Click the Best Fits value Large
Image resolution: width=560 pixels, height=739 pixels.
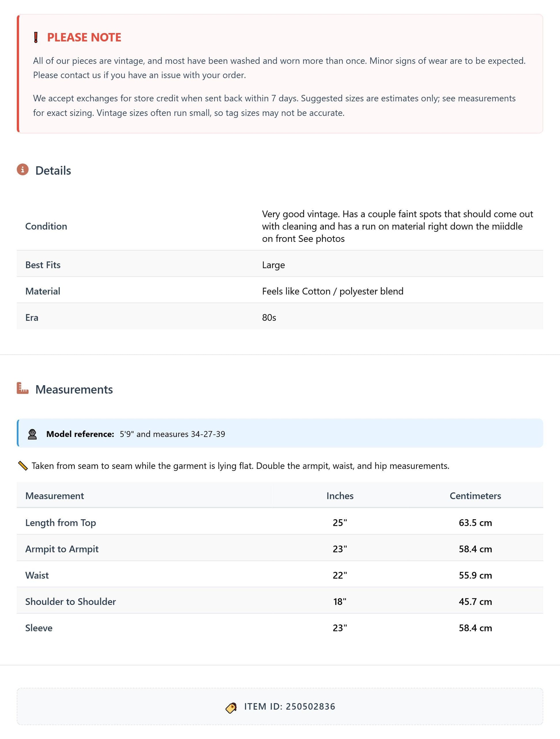point(273,265)
